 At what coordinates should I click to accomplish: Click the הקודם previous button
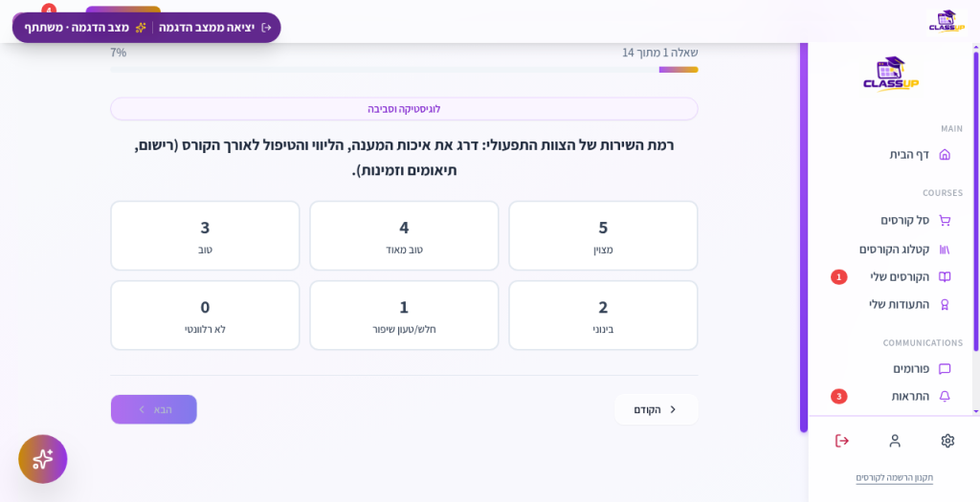[657, 409]
